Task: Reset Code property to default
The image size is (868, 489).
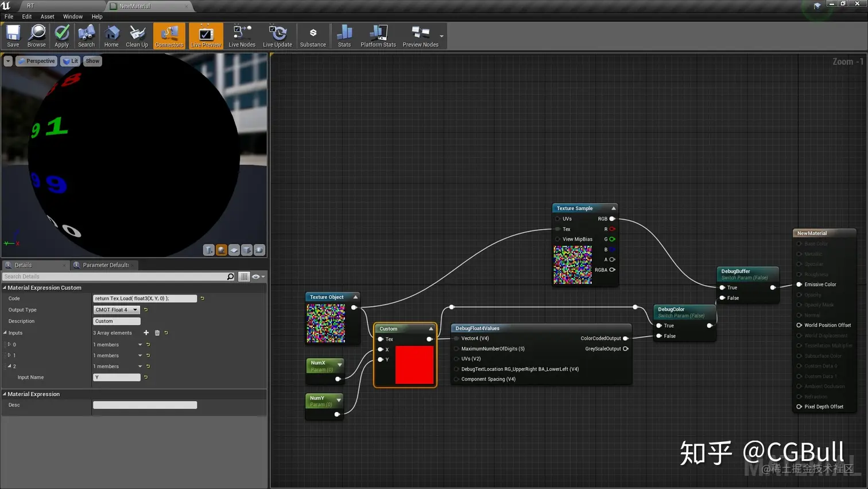Action: [202, 298]
